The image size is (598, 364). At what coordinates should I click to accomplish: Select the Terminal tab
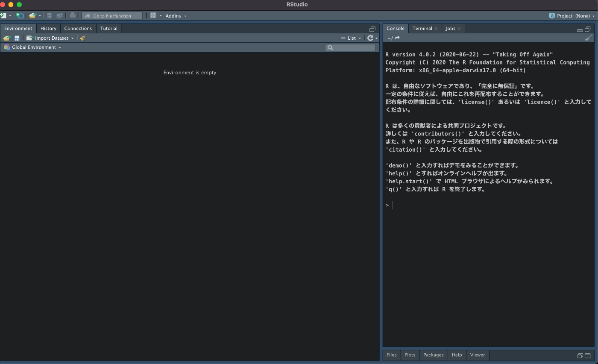(x=422, y=28)
